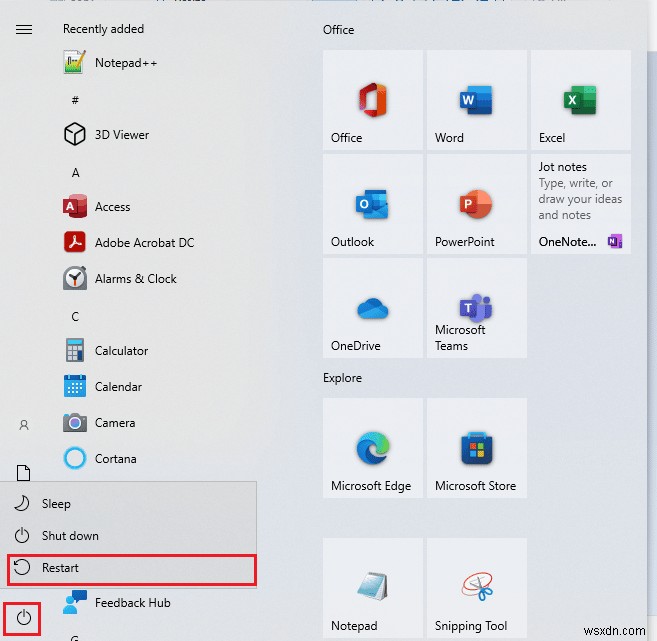Open Cortana from the app list
This screenshot has height=641, width=657.
[100, 458]
